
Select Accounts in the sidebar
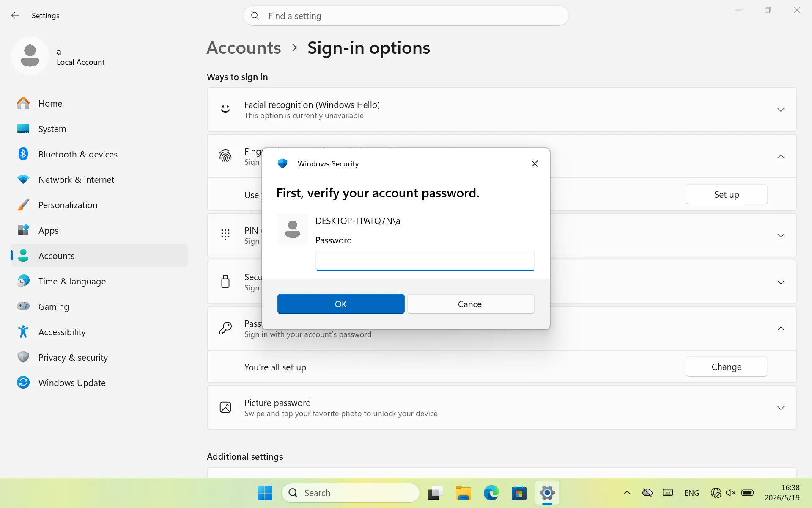pos(99,256)
